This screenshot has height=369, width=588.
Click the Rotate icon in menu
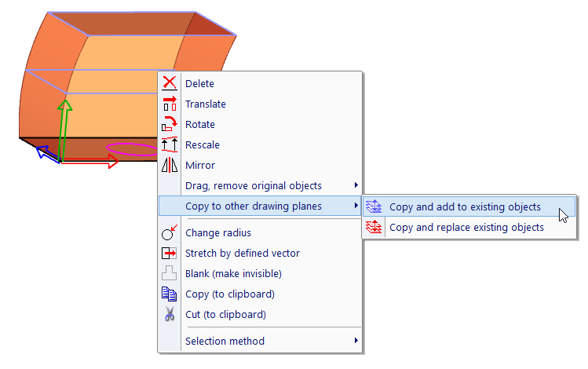(x=170, y=125)
